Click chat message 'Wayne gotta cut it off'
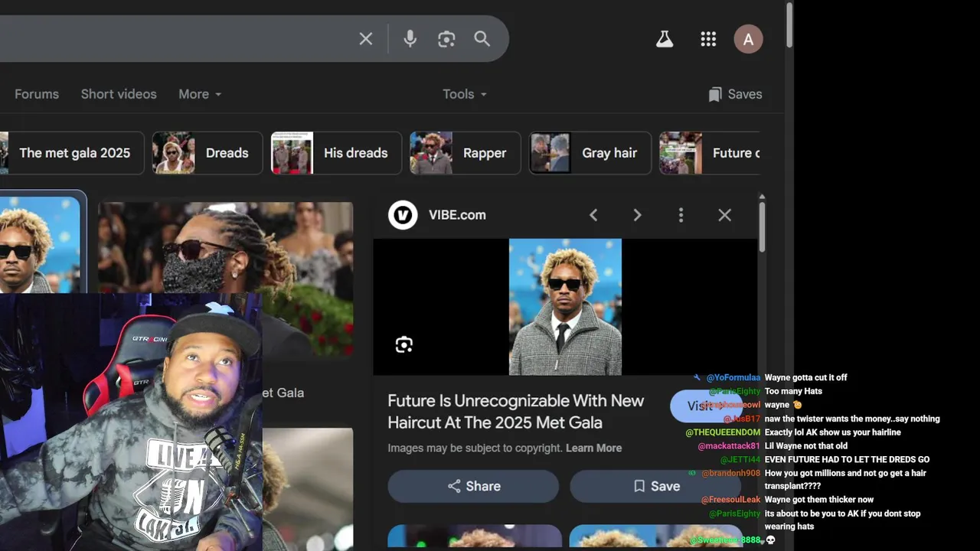Viewport: 980px width, 551px height. click(x=805, y=377)
